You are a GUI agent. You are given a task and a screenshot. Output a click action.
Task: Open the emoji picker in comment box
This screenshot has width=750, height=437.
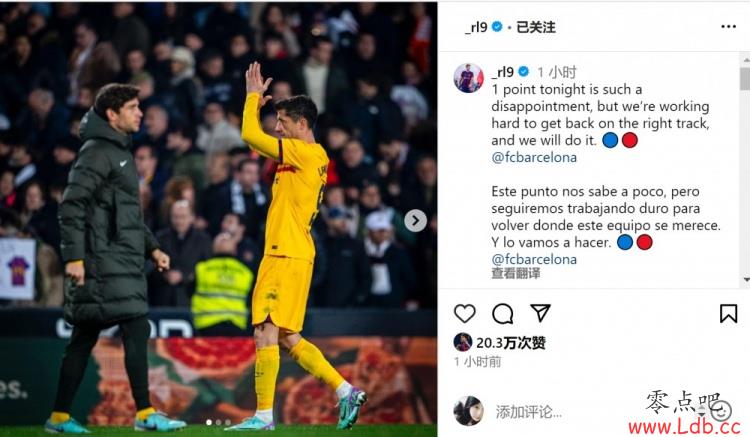click(720, 410)
